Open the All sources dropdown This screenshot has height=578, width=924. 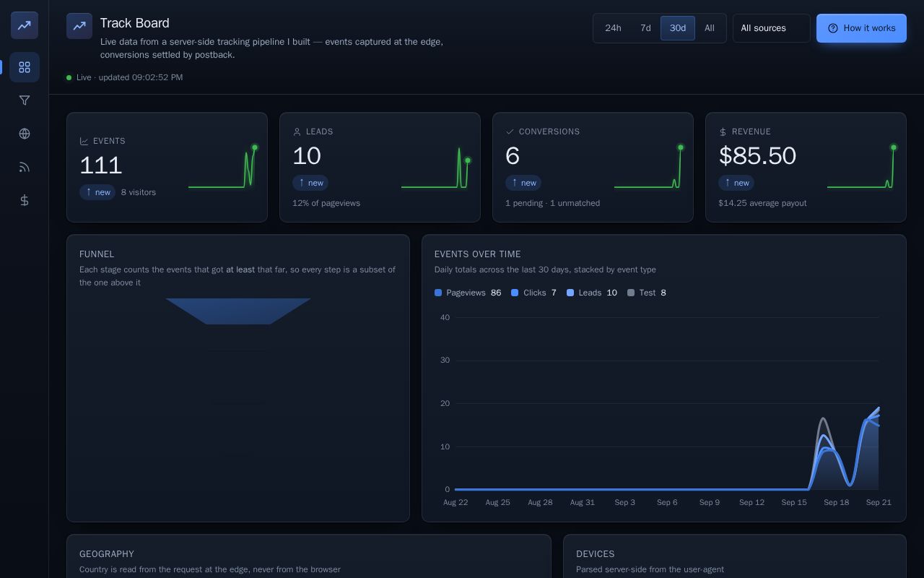pyautogui.click(x=772, y=28)
